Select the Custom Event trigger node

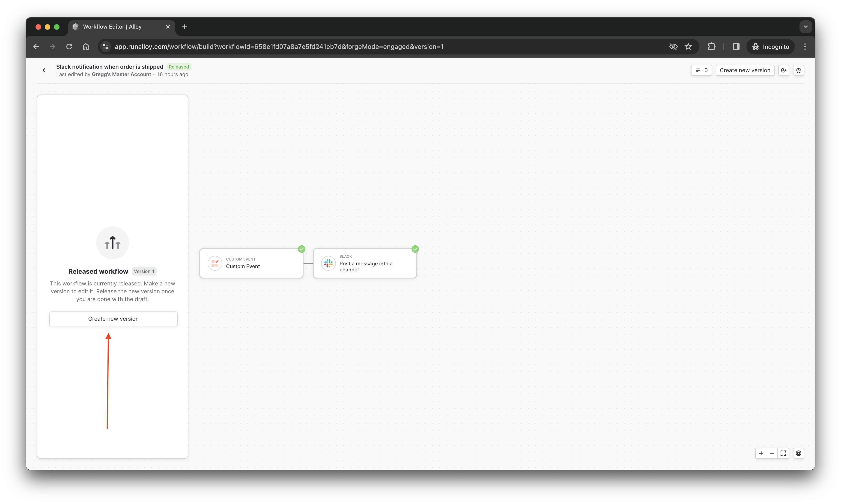[x=251, y=263]
